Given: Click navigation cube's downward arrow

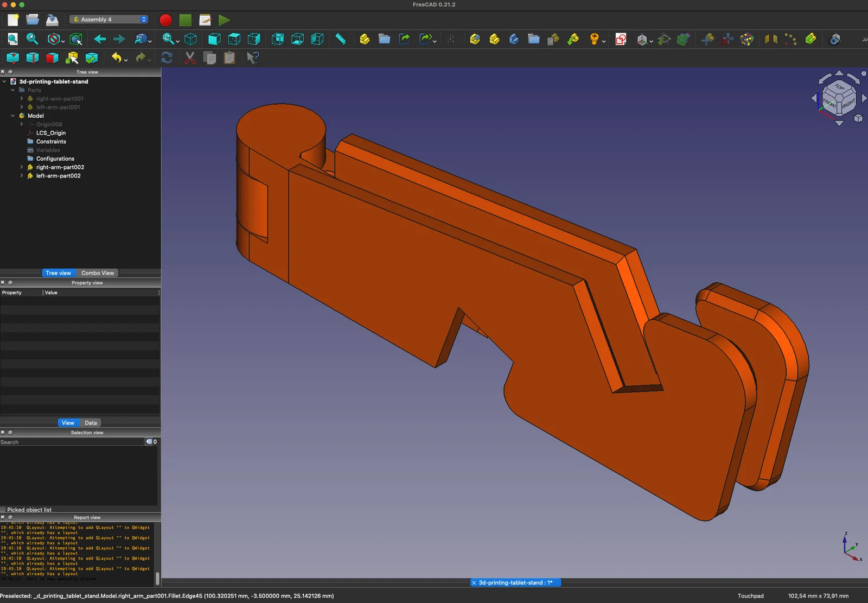Looking at the screenshot, I should coord(839,123).
